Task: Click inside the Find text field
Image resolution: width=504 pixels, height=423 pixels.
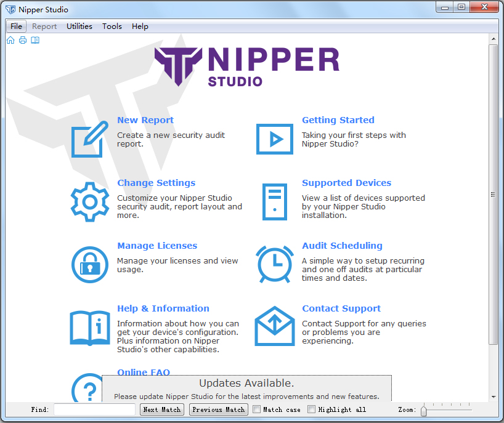Action: [94, 409]
